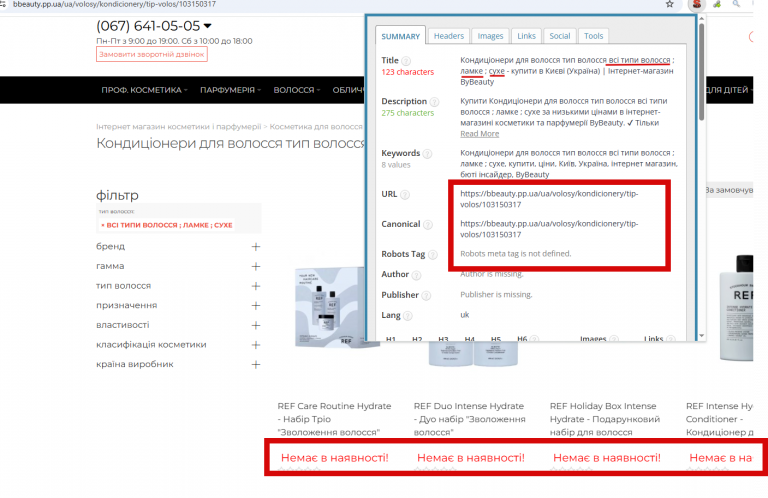Expand the країна виробник filter
The height and width of the screenshot is (498, 768).
coord(256,364)
